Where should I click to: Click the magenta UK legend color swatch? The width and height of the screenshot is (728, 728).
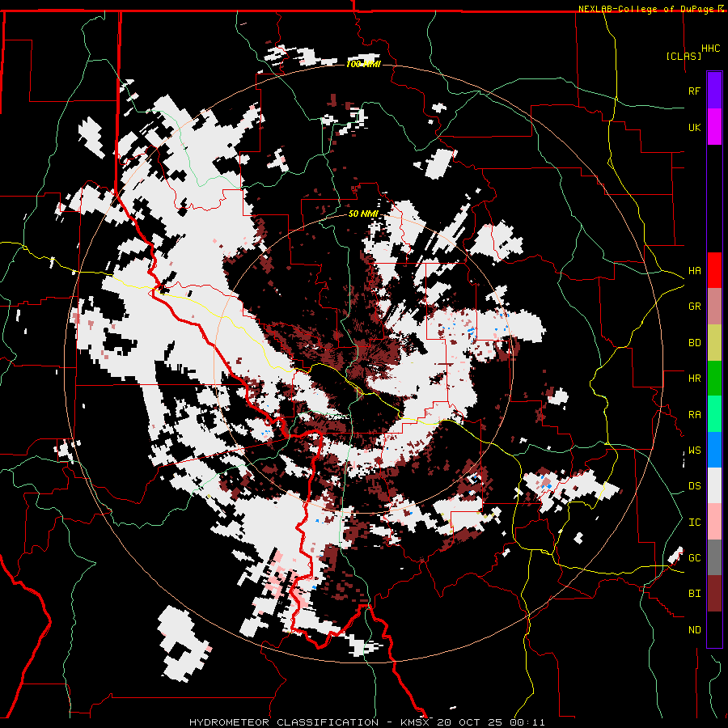714,127
